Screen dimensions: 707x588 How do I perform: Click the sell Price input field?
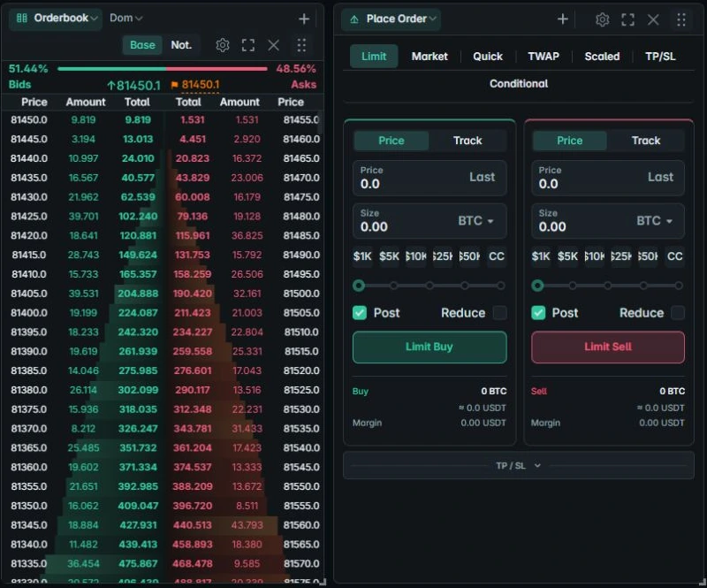click(608, 178)
